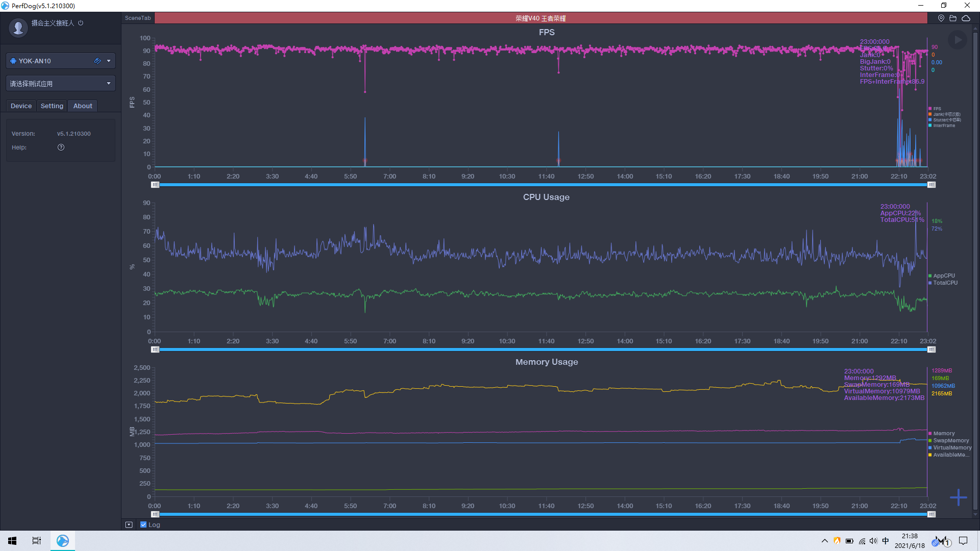Image resolution: width=980 pixels, height=551 pixels.
Task: Open the Help question mark icon
Action: pos(61,147)
